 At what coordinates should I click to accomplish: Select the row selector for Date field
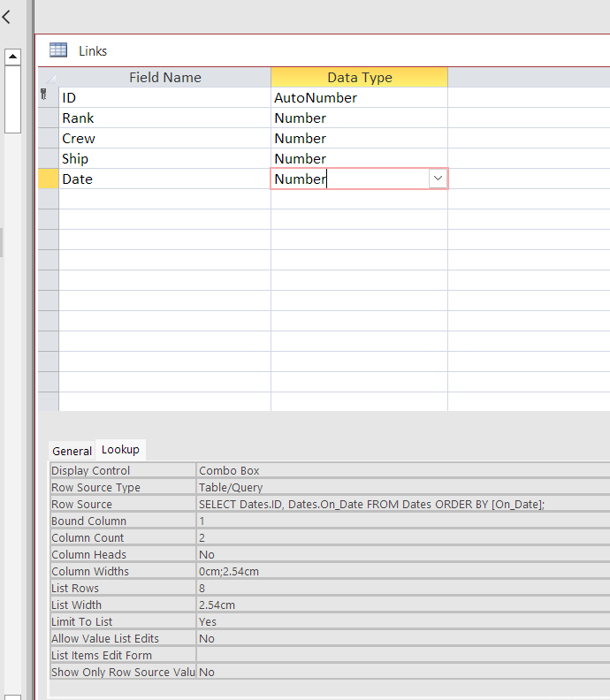pyautogui.click(x=48, y=179)
